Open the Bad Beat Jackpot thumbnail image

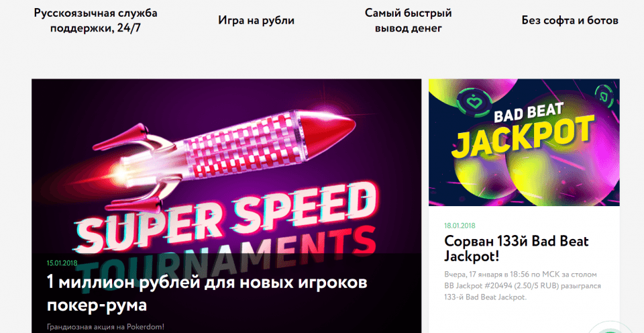pyautogui.click(x=524, y=142)
